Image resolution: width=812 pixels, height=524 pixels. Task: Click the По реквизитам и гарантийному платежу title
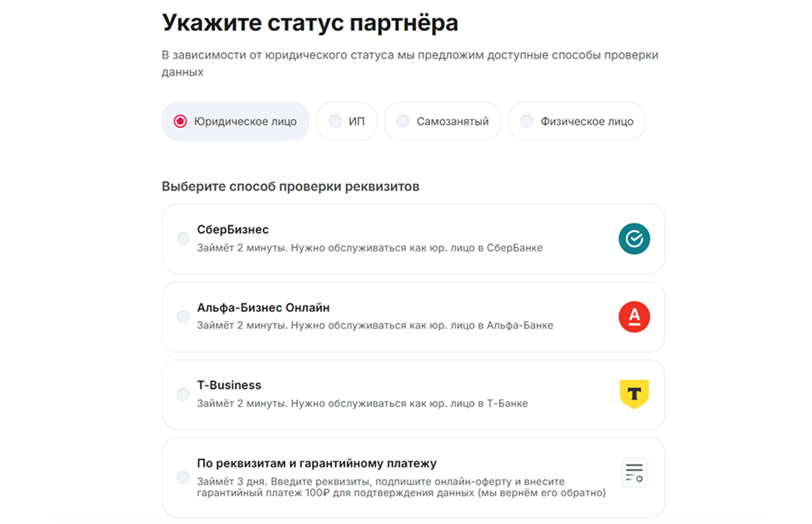click(317, 463)
